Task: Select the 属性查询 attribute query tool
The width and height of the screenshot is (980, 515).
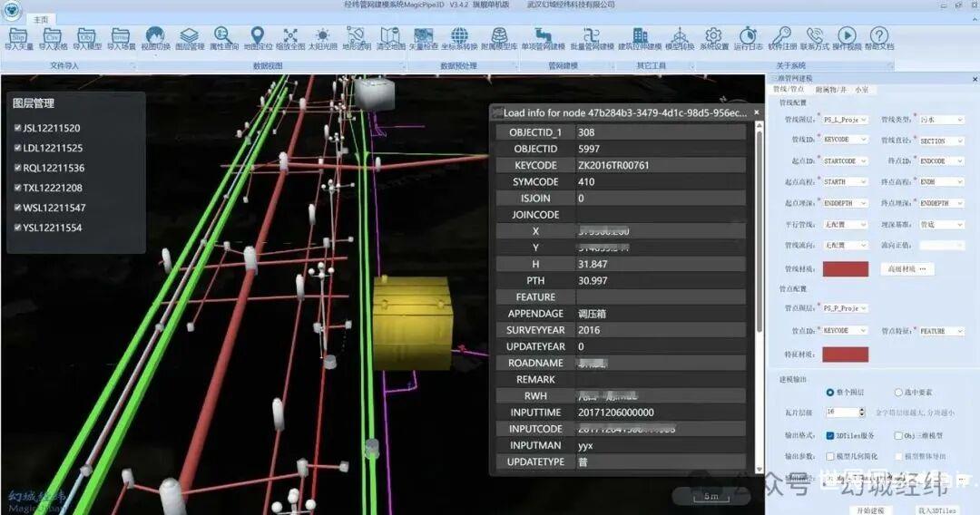Action: (x=224, y=38)
